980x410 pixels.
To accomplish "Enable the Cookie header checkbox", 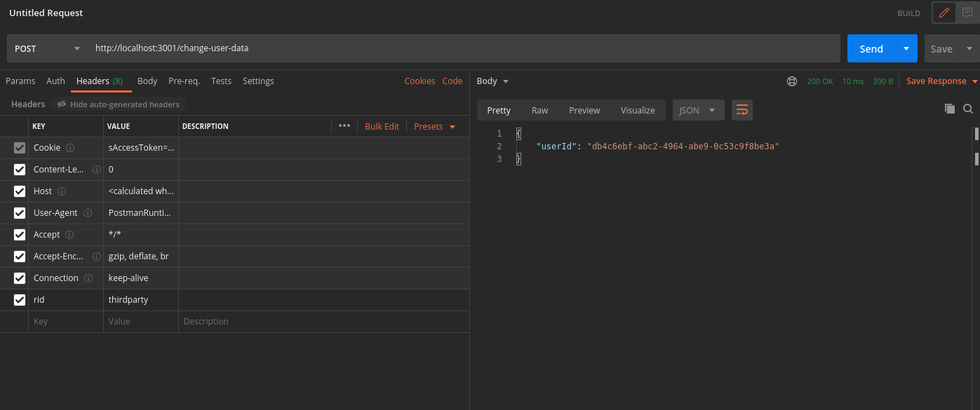I will 19,147.
